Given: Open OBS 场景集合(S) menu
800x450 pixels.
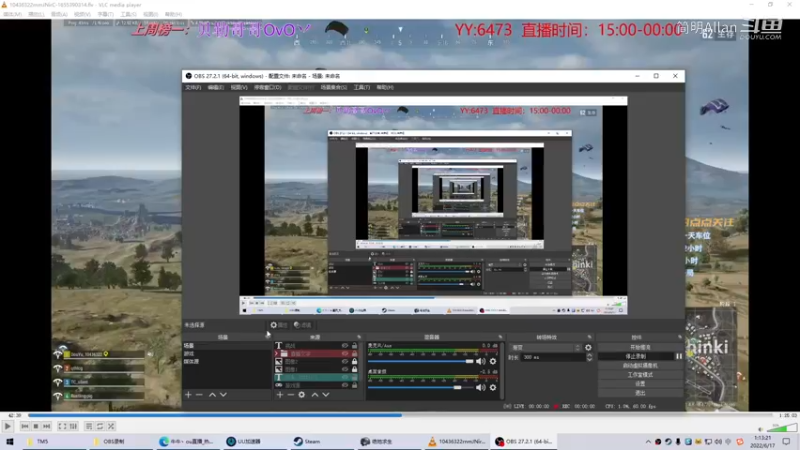Looking at the screenshot, I should tap(334, 87).
